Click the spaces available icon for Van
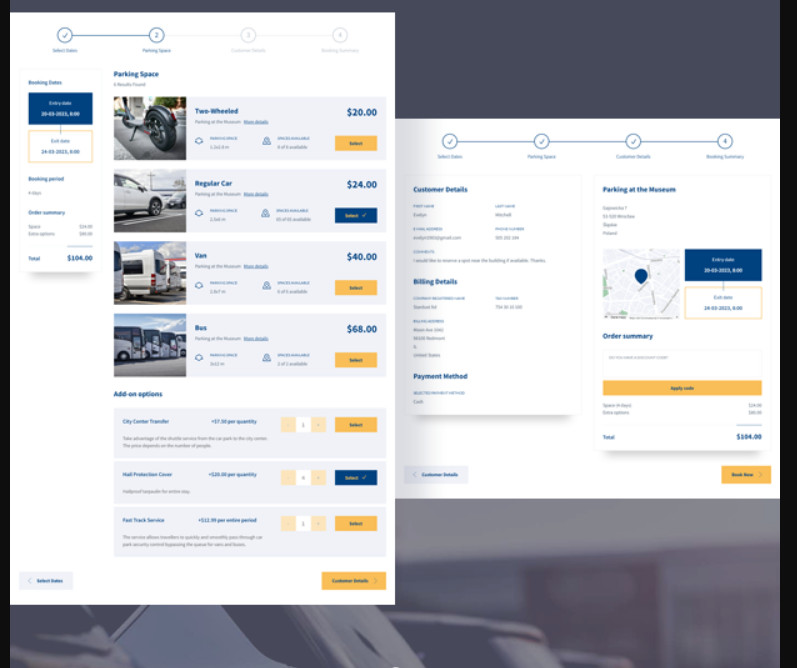Screen dimensions: 797x668 266,285
